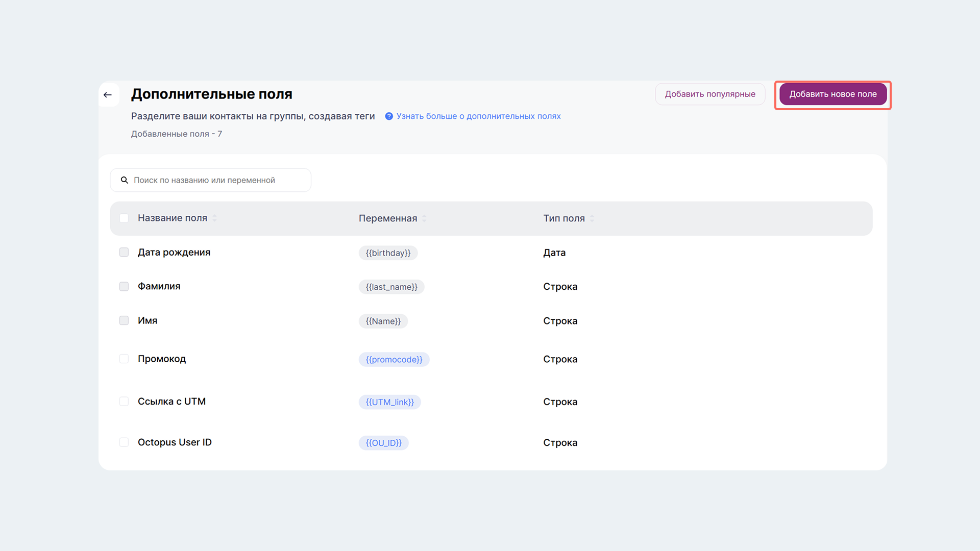Check the Ссылка с UTM row checkbox
The width and height of the screenshot is (980, 551).
point(124,402)
